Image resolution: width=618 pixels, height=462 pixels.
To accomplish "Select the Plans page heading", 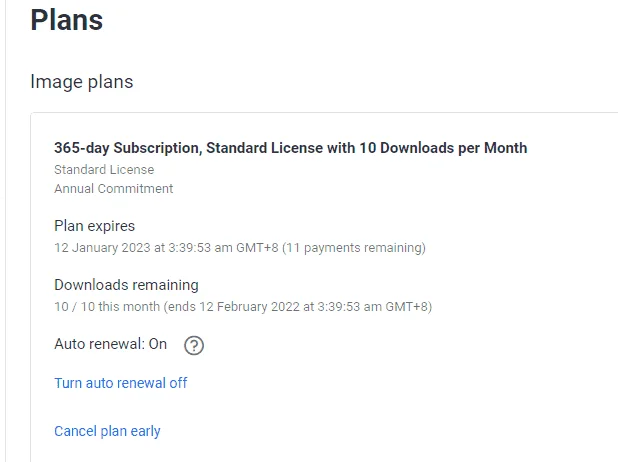I will pos(67,20).
